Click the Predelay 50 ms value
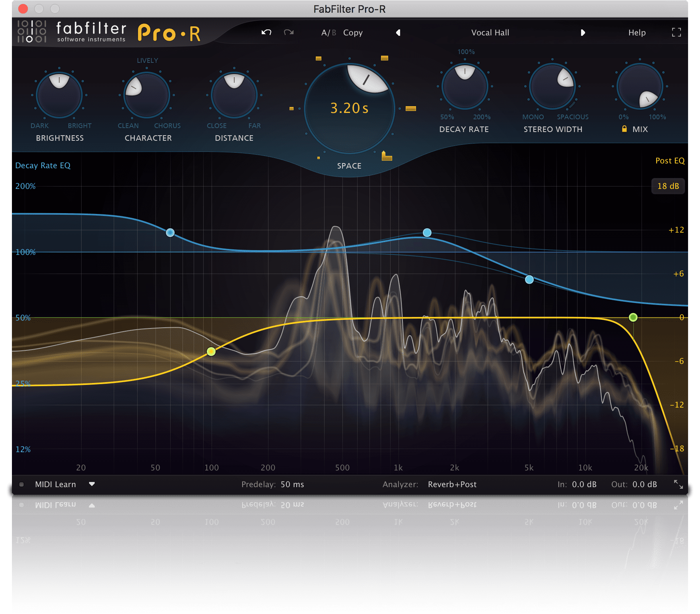Image resolution: width=700 pixels, height=614 pixels. click(292, 484)
